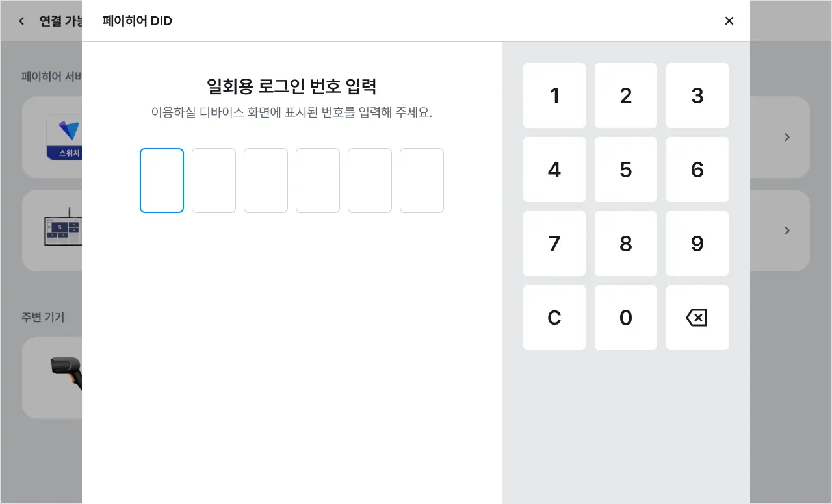Click the last code digit box
832x504 pixels.
[422, 181]
